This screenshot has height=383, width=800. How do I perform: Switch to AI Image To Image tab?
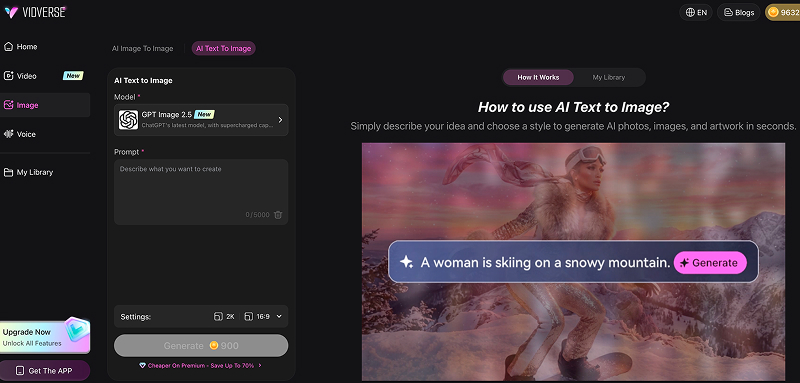142,48
